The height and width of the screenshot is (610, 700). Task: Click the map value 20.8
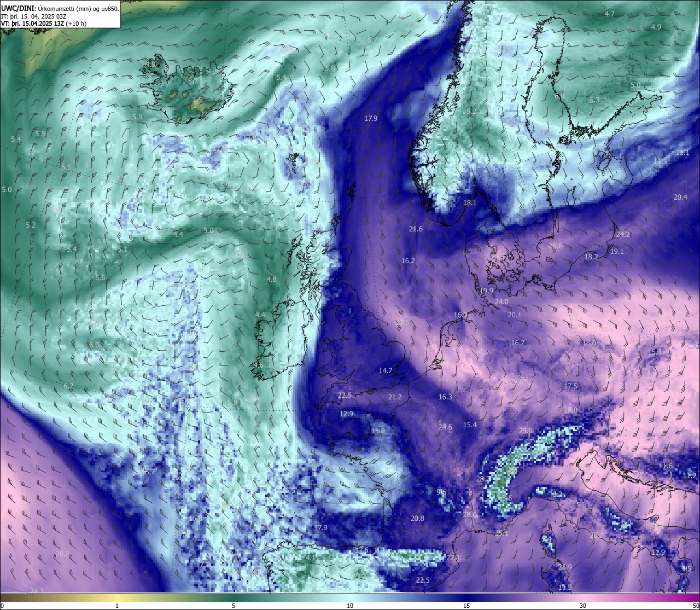coord(417,518)
